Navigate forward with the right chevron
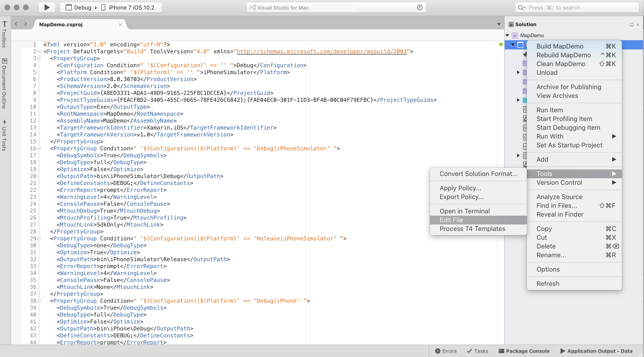Image resolution: width=644 pixels, height=357 pixels. (x=26, y=24)
